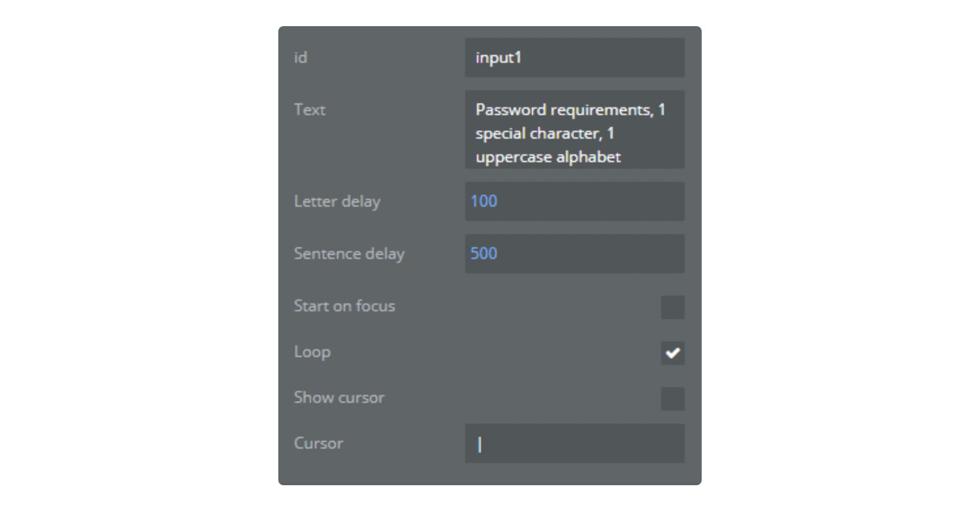Click the "Start on focus" label
This screenshot has height=514, width=980.
point(344,306)
